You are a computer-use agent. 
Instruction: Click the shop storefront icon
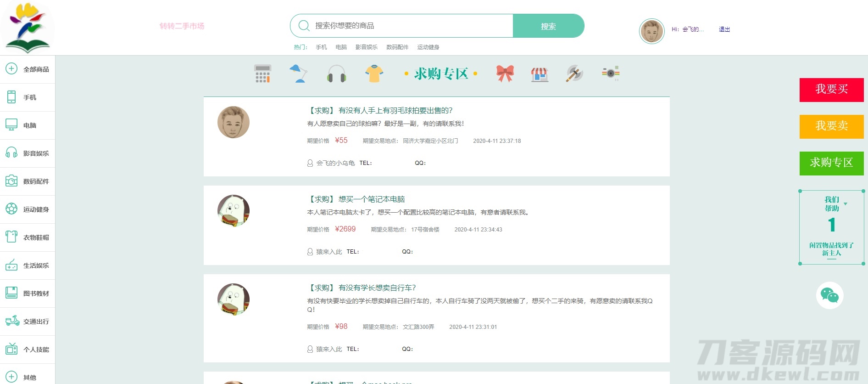(x=540, y=73)
